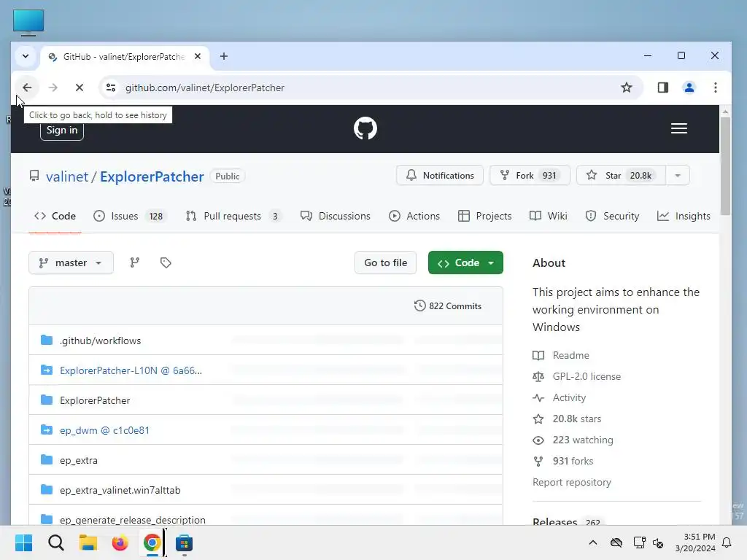Open Chrome side panel icon
The image size is (747, 560).
point(662,87)
